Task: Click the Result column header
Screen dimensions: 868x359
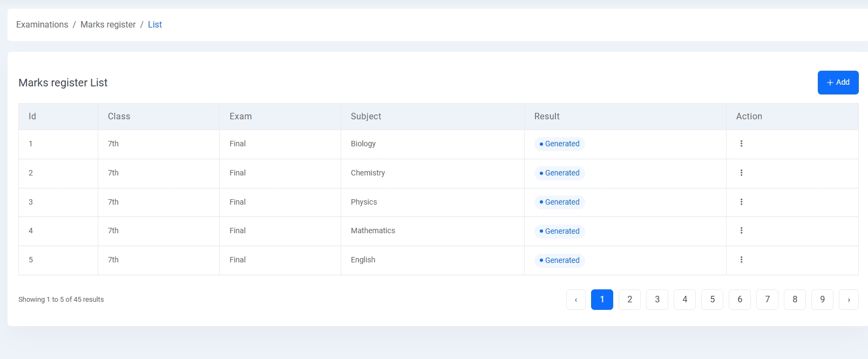Action: point(547,117)
